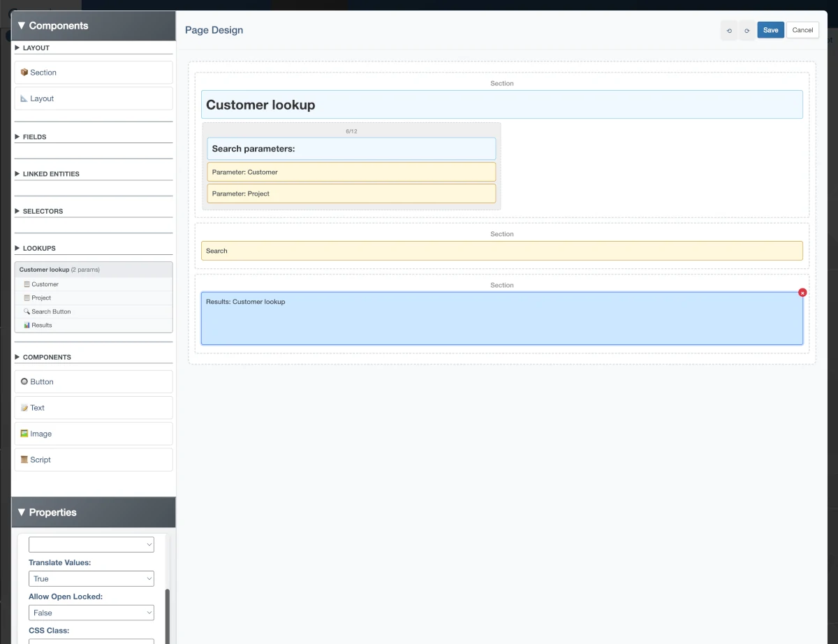This screenshot has height=644, width=838.
Task: Select the Layout component under LAYOUT
Action: click(x=41, y=98)
